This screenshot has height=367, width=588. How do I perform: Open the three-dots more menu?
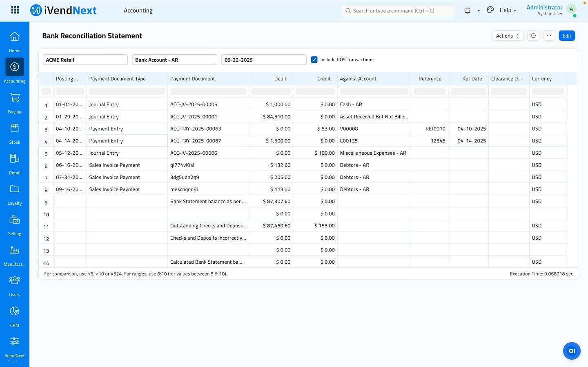click(x=549, y=36)
